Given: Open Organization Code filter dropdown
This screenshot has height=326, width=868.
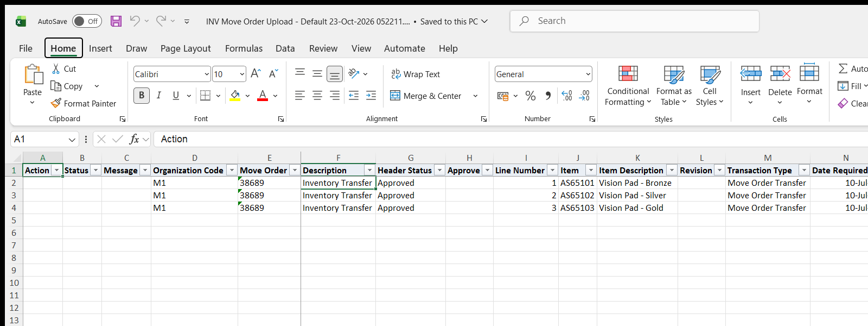Looking at the screenshot, I should [232, 170].
